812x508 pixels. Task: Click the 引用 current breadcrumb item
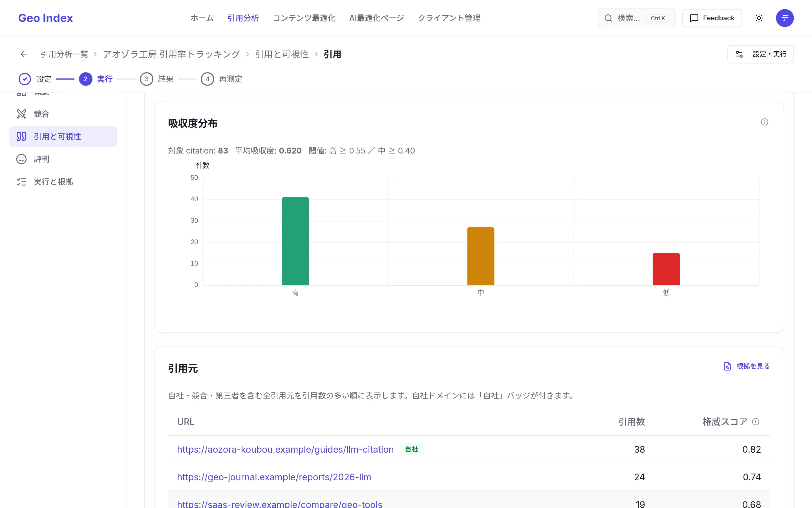(332, 54)
